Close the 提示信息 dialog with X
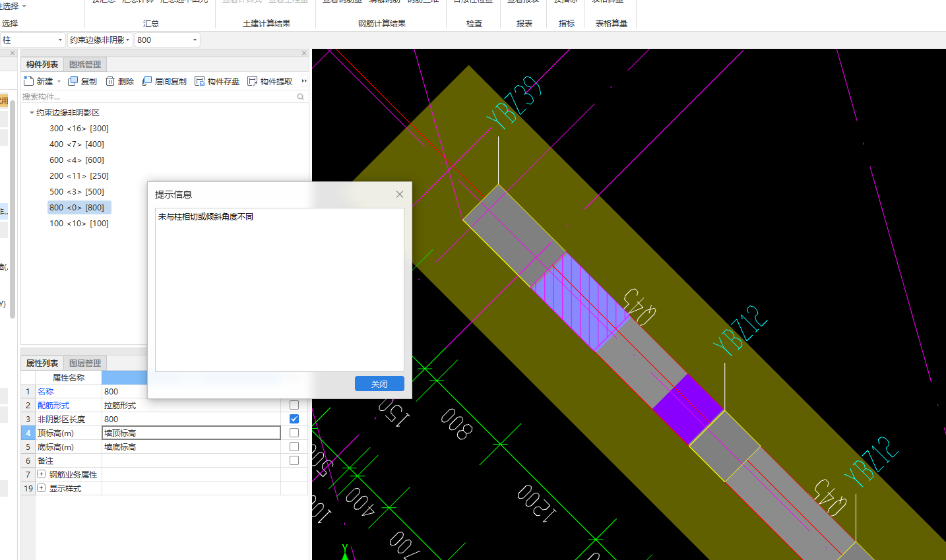 tap(400, 194)
